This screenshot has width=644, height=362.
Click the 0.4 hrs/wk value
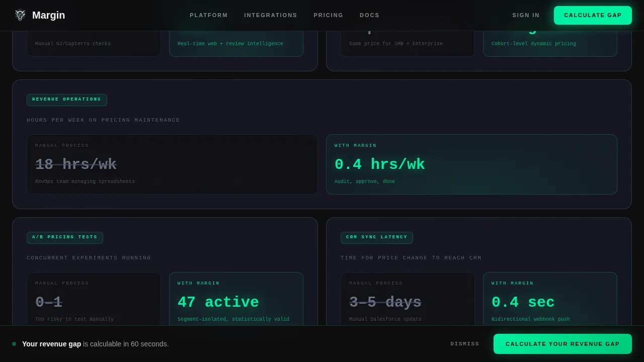pyautogui.click(x=380, y=164)
